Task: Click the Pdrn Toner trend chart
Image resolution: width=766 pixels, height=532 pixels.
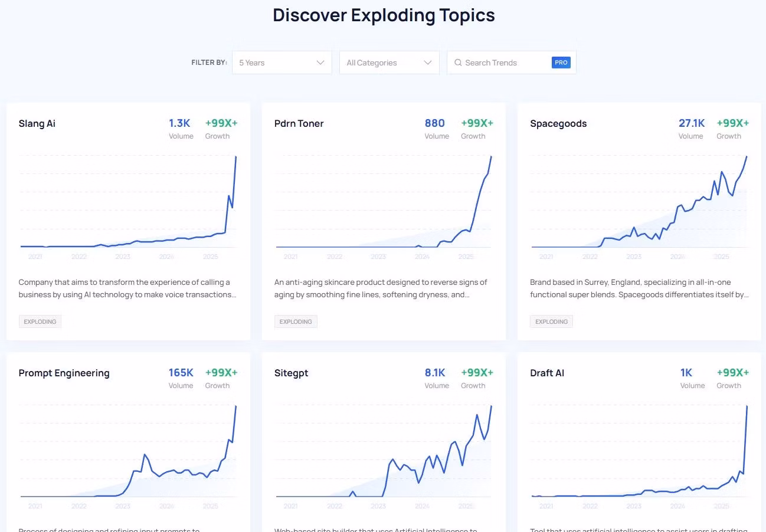Action: pyautogui.click(x=384, y=206)
